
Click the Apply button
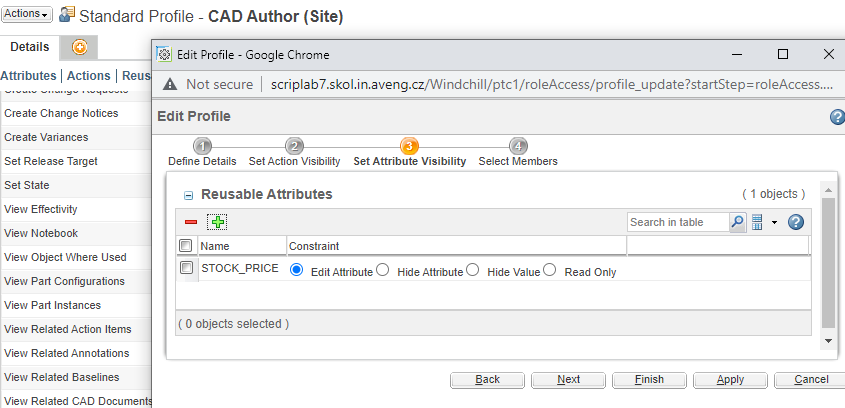click(730, 380)
